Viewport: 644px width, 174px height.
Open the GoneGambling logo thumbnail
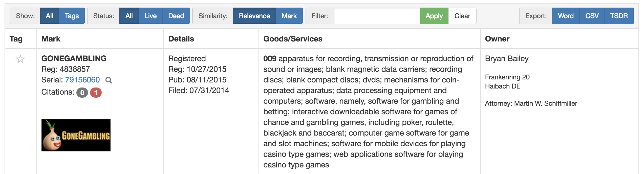[76, 135]
